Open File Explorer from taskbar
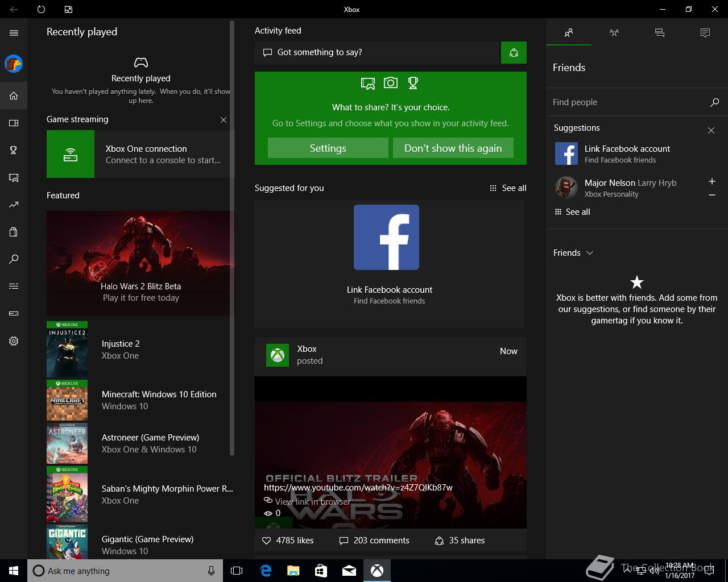Viewport: 728px width, 582px height. (x=293, y=571)
